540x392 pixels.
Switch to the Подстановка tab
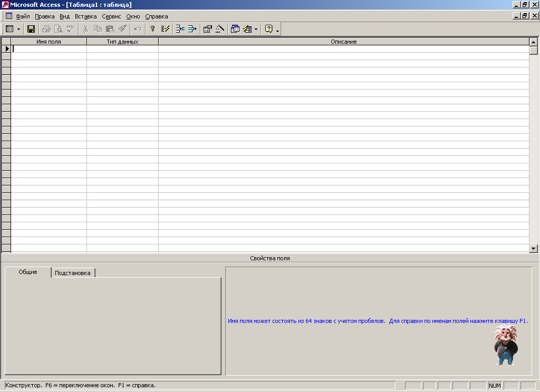coord(73,273)
